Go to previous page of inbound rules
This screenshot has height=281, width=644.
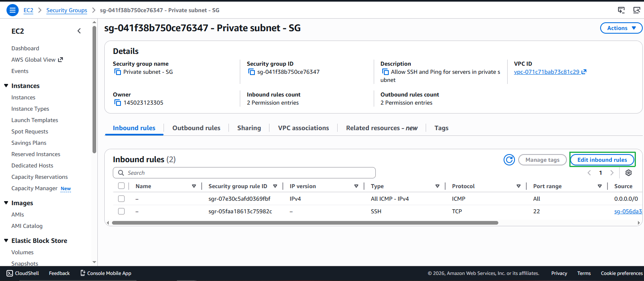589,173
